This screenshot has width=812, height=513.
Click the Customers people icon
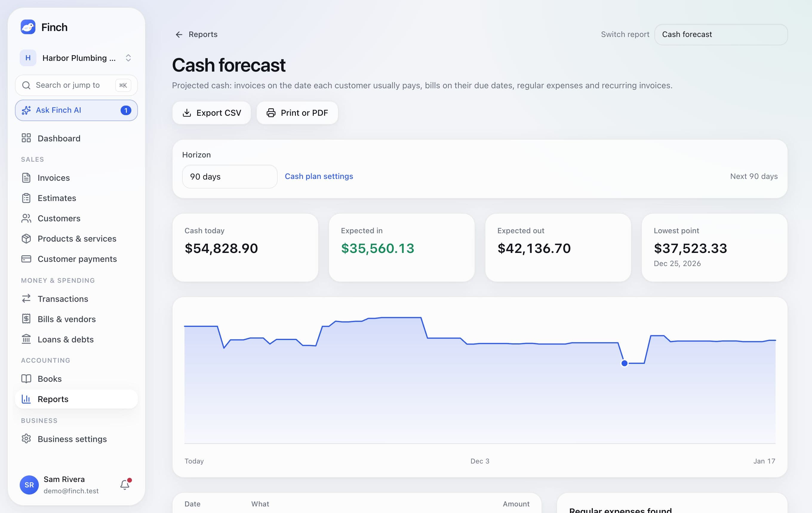coord(26,218)
